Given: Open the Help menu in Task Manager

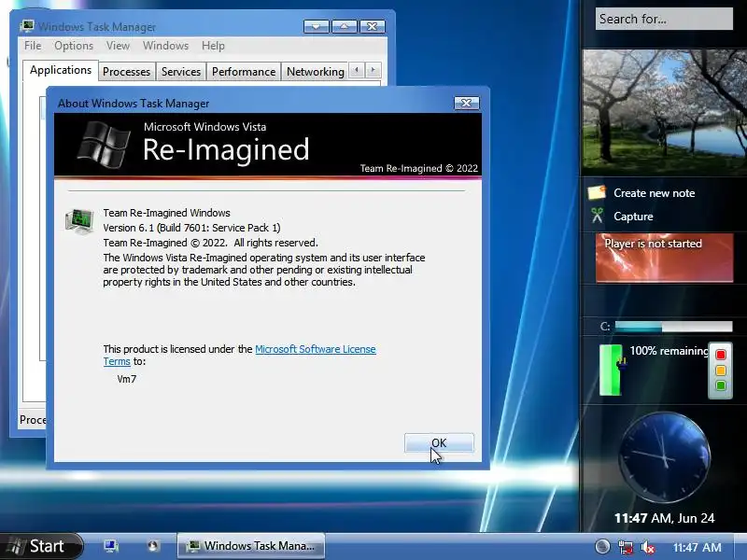Looking at the screenshot, I should [x=213, y=46].
